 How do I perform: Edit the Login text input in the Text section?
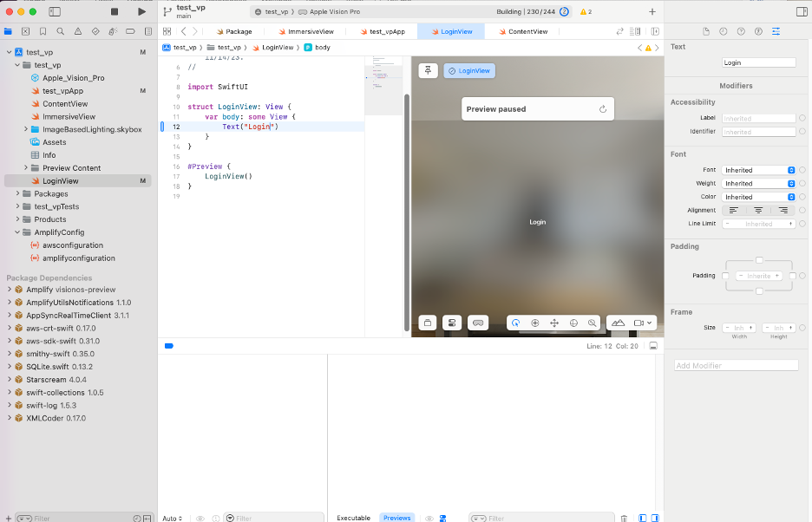coord(758,62)
